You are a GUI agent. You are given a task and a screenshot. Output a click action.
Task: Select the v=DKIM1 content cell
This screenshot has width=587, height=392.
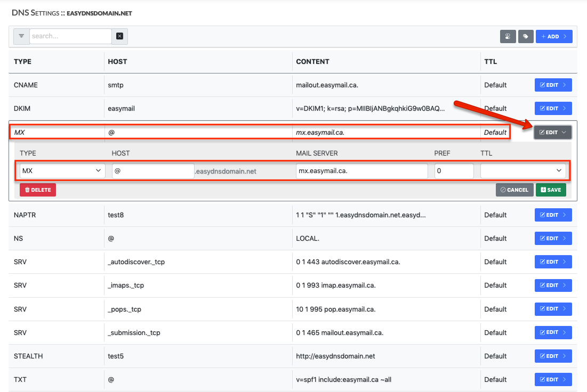click(x=370, y=109)
